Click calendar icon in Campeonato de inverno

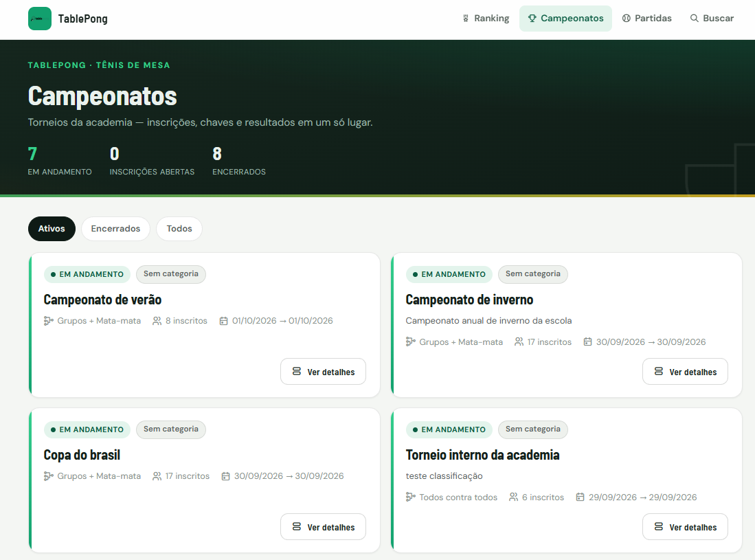coord(587,342)
